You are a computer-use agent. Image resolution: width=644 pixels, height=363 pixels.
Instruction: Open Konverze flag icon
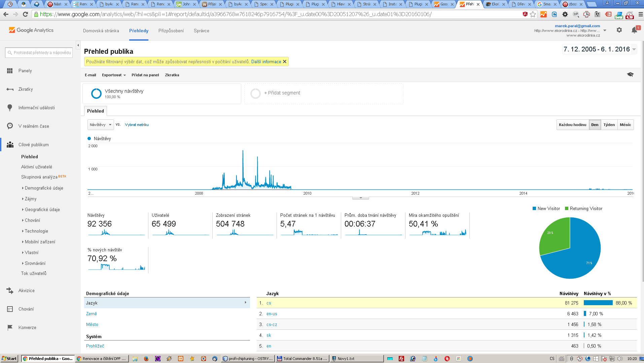click(10, 327)
